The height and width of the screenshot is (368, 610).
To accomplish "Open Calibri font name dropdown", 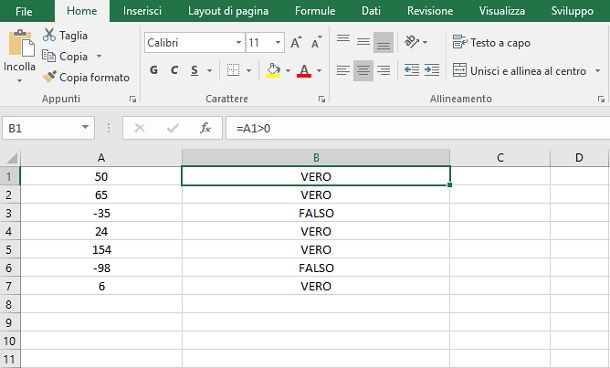I will point(238,42).
